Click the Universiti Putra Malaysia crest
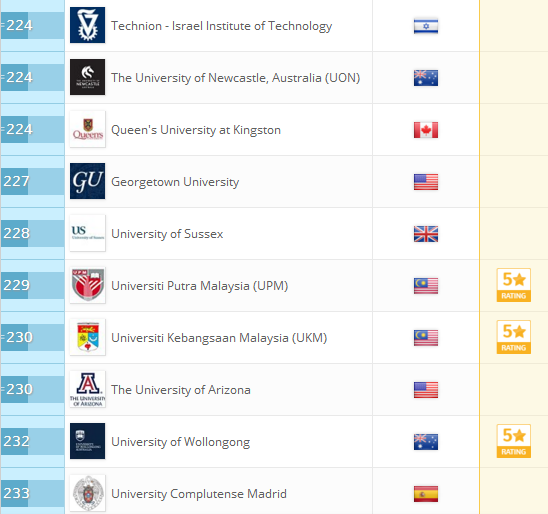This screenshot has width=548, height=514. point(87,285)
